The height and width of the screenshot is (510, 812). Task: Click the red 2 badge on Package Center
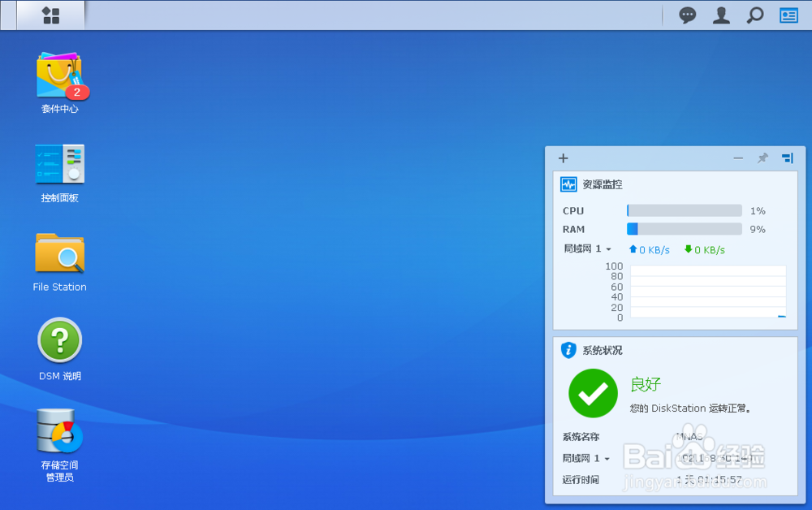tap(77, 92)
